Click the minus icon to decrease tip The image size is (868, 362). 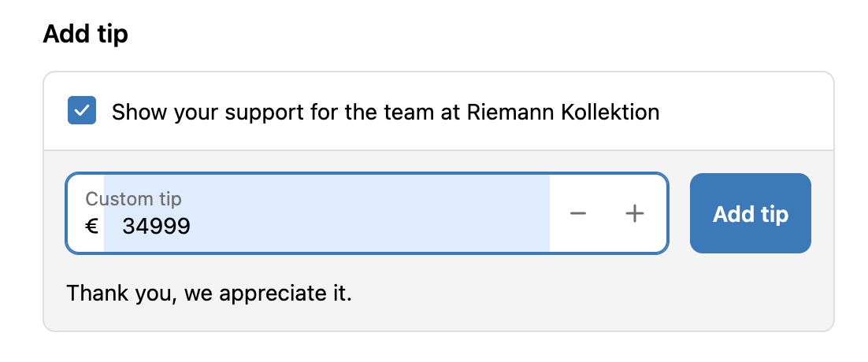[x=578, y=214]
